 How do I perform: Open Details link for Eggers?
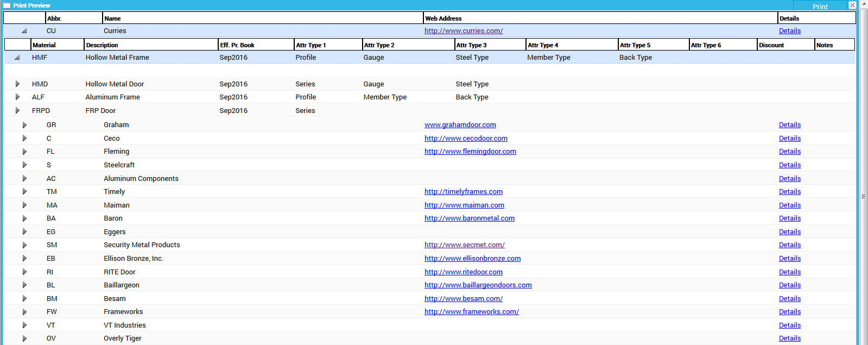(789, 232)
